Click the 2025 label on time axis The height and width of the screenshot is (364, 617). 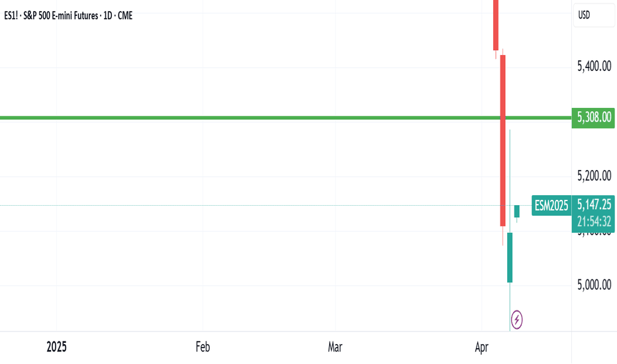point(56,347)
